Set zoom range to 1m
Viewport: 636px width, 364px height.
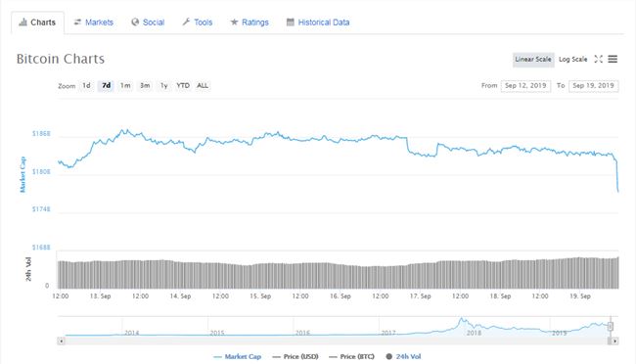125,86
